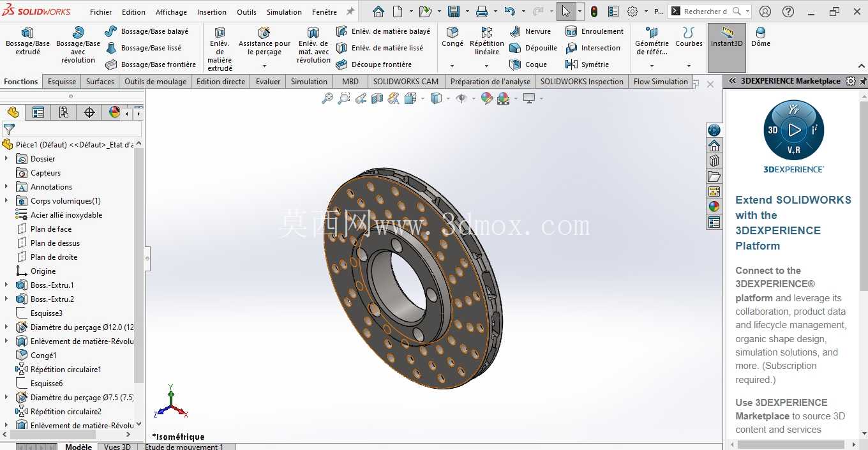868x450 pixels.
Task: Click the Save floppy disk icon
Action: click(454, 11)
